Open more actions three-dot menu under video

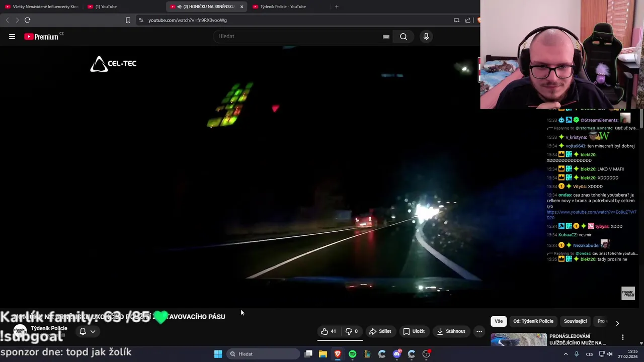(x=479, y=331)
